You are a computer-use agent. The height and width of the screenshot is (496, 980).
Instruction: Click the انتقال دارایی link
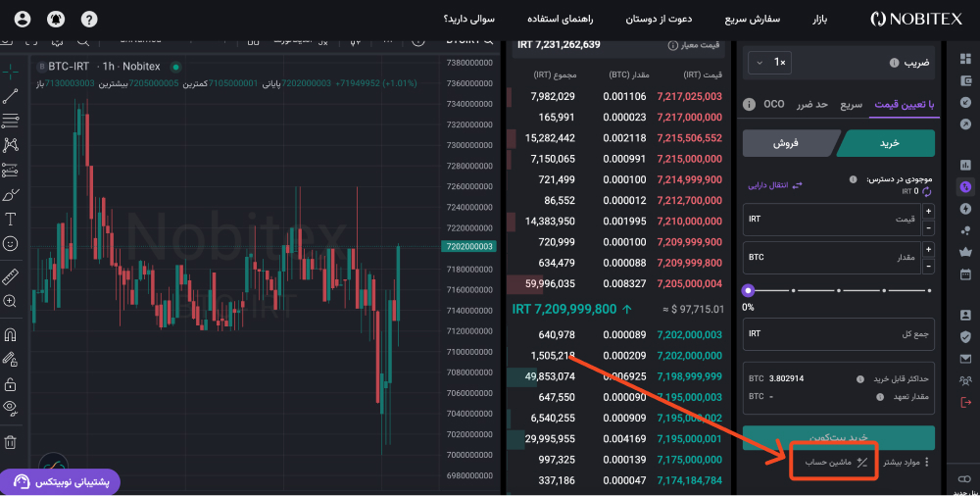(x=775, y=186)
